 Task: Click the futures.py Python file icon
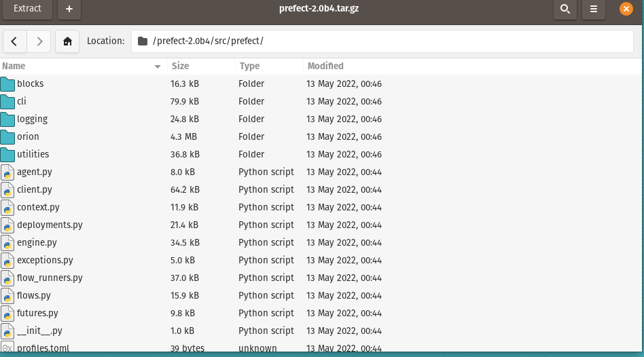coord(7,314)
